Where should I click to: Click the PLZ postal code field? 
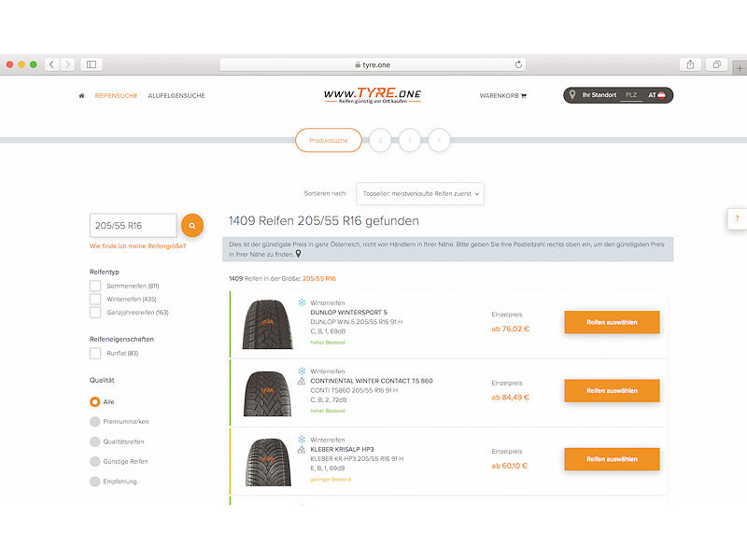(x=632, y=95)
